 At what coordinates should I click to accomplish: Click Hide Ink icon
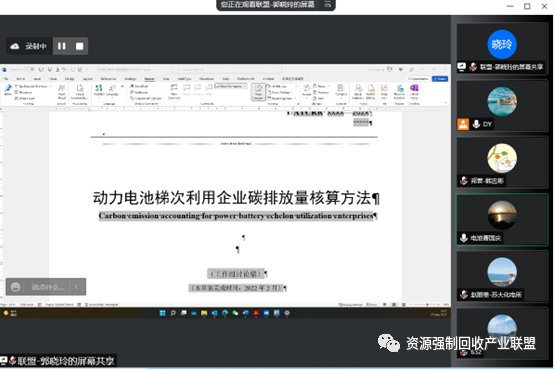pos(384,91)
